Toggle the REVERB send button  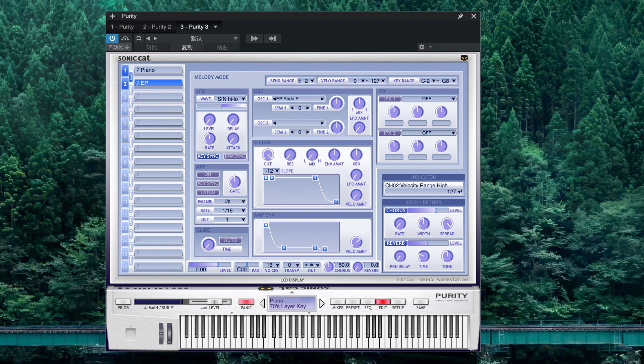[x=396, y=243]
